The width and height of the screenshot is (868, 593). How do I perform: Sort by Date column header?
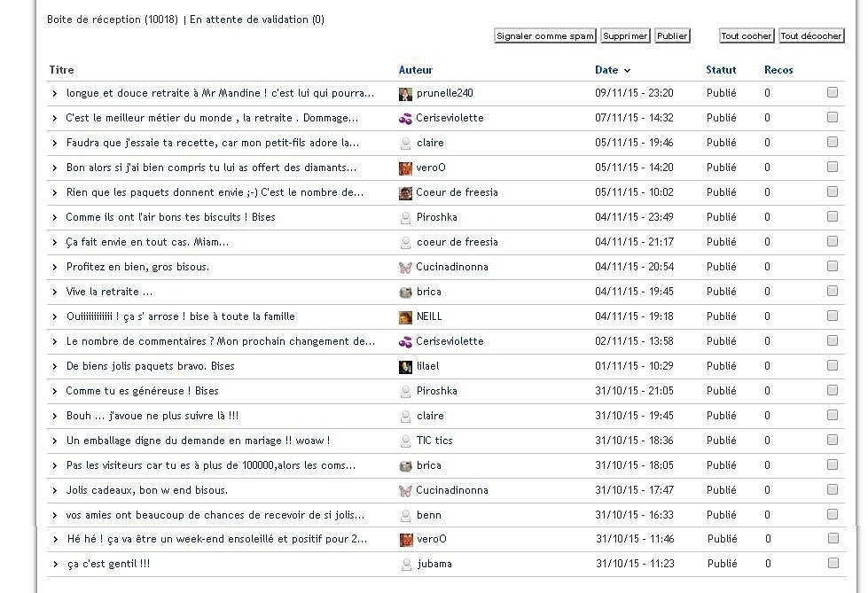606,70
